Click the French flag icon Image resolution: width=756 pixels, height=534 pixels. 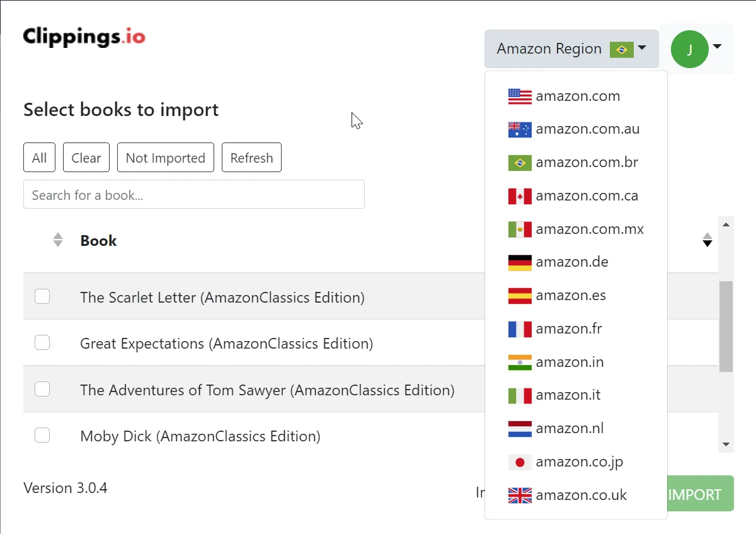coord(520,329)
